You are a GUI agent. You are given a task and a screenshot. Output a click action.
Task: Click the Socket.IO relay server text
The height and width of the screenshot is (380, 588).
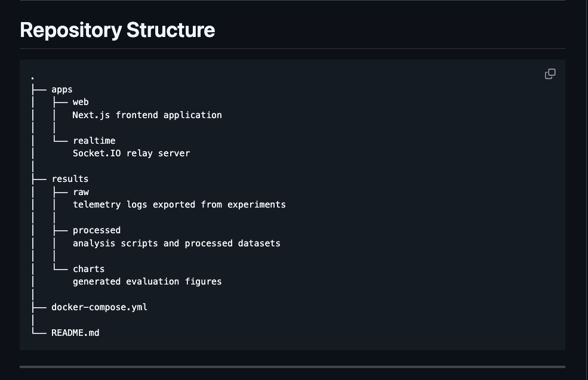[131, 153]
